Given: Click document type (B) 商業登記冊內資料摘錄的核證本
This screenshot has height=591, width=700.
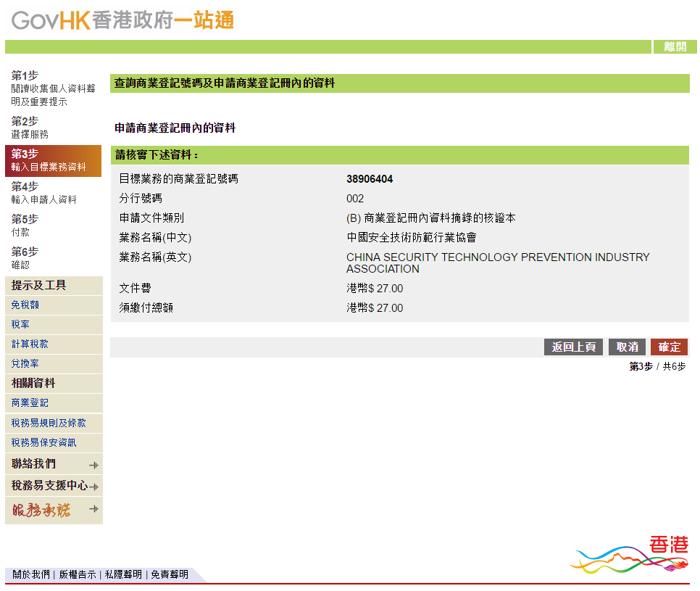Looking at the screenshot, I should [x=431, y=218].
